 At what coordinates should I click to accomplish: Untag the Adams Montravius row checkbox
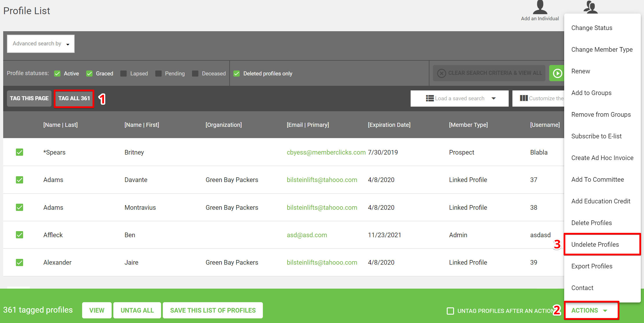pyautogui.click(x=19, y=207)
